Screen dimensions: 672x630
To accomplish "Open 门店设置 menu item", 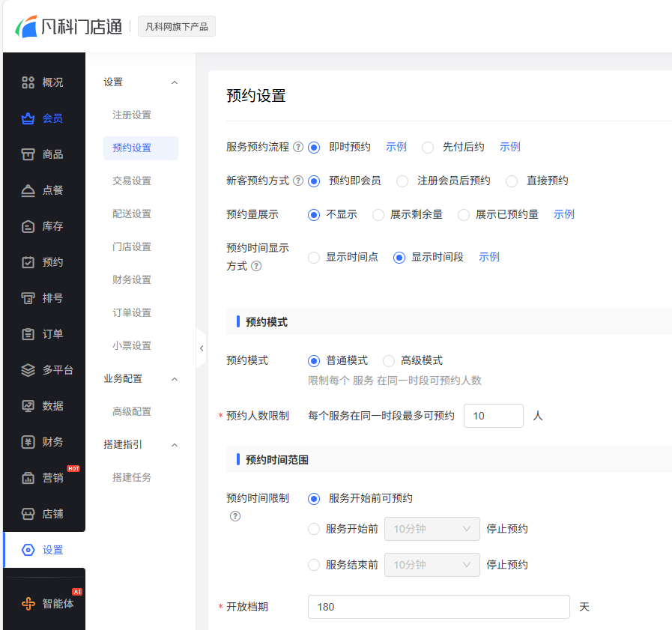I will coord(132,246).
